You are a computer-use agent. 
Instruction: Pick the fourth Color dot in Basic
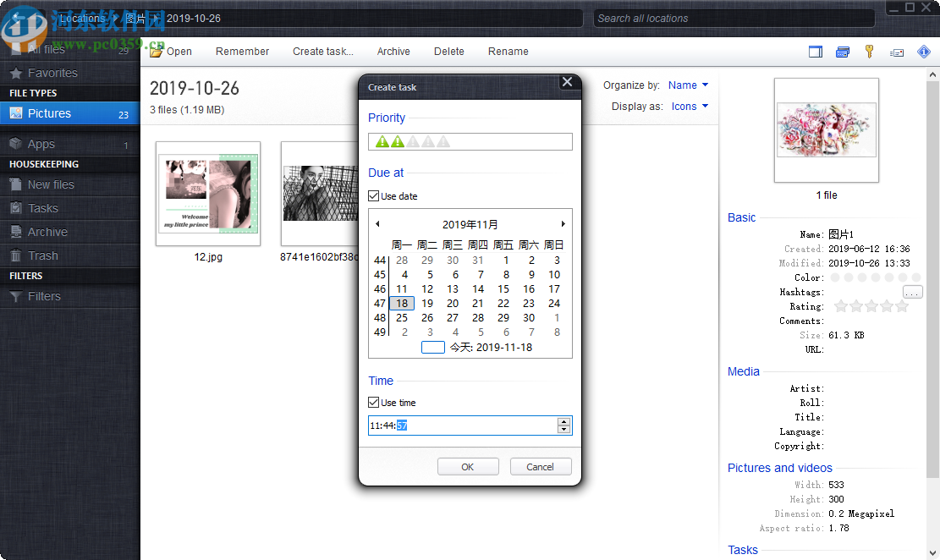coord(876,277)
